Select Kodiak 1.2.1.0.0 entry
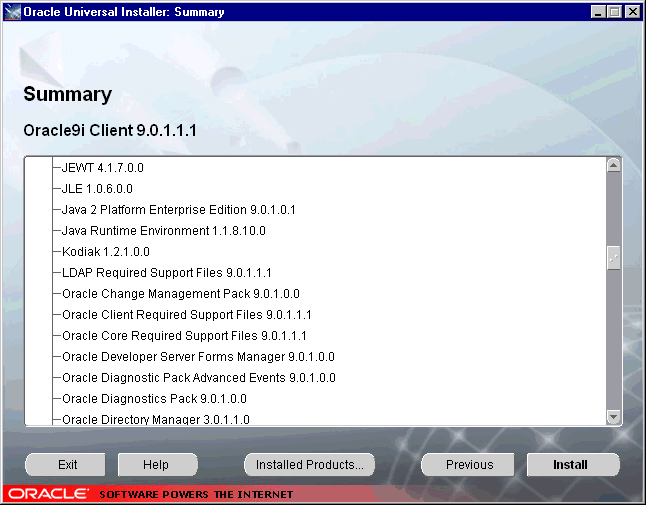Viewport: 646px width, 505px height. coord(105,252)
